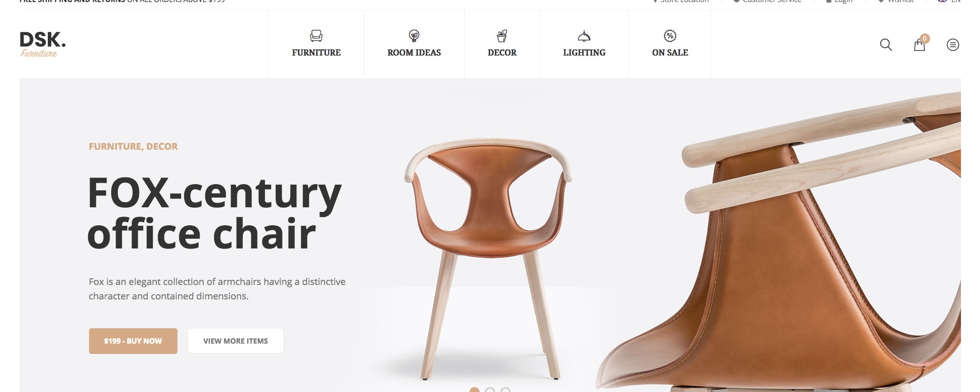Open the Furniture, Decor category link

[x=133, y=147]
